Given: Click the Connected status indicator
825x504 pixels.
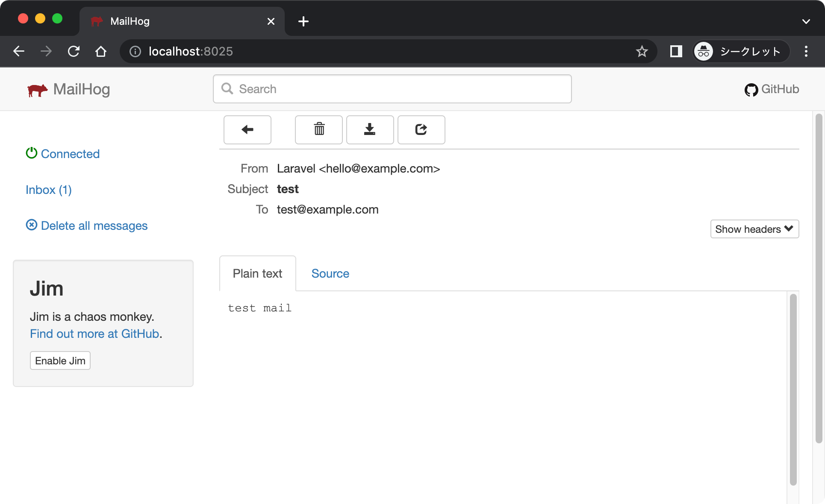Looking at the screenshot, I should click(63, 154).
